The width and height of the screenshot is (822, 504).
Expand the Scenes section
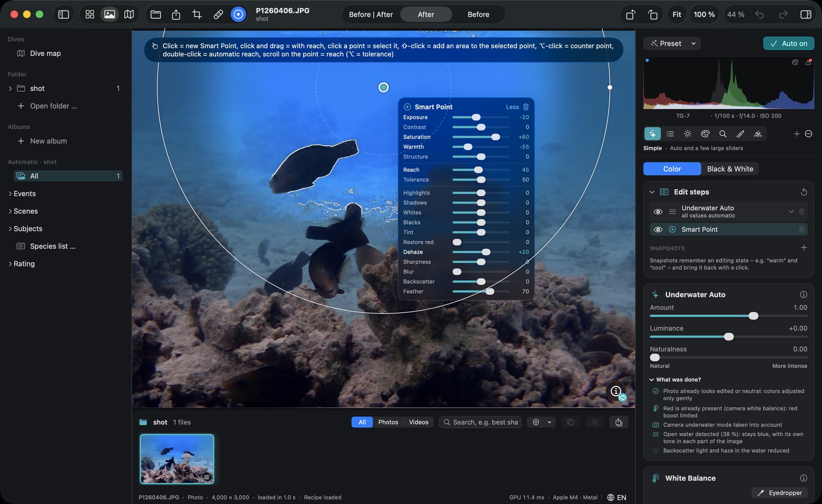(10, 211)
